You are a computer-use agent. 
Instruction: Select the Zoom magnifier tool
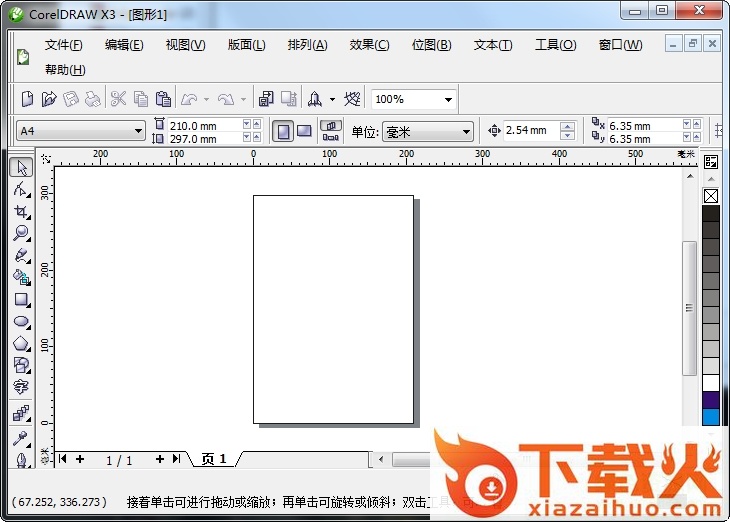click(21, 233)
